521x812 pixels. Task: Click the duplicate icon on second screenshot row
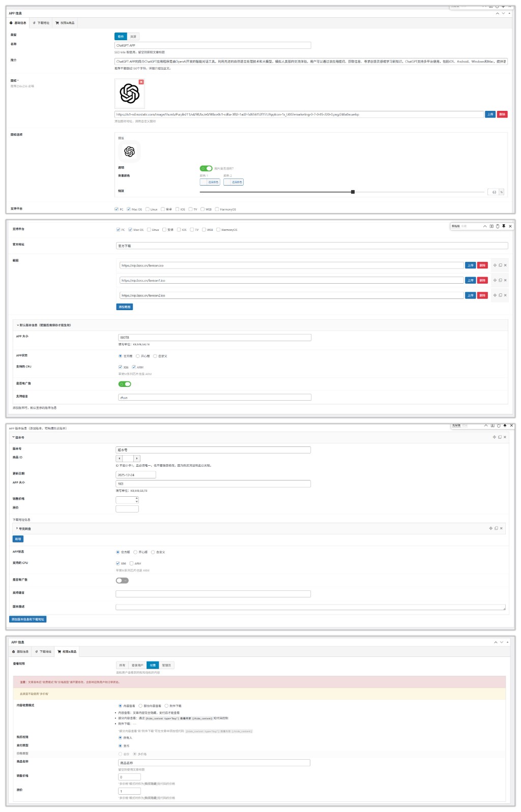[x=500, y=280]
